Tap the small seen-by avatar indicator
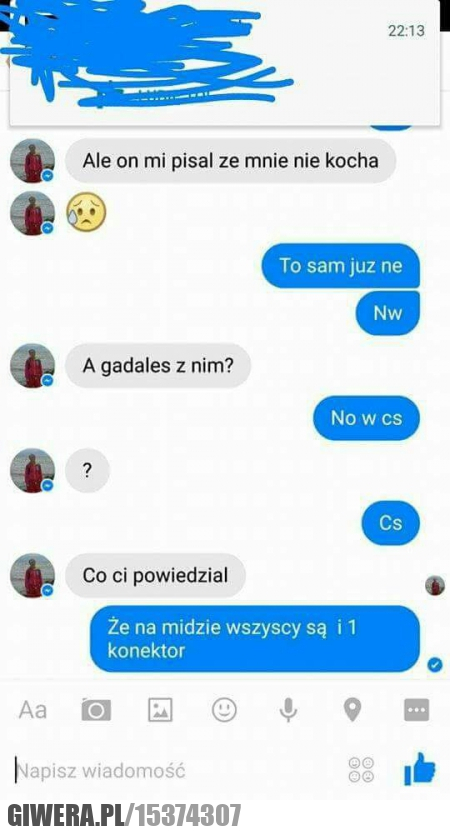450x831 pixels. point(435,586)
